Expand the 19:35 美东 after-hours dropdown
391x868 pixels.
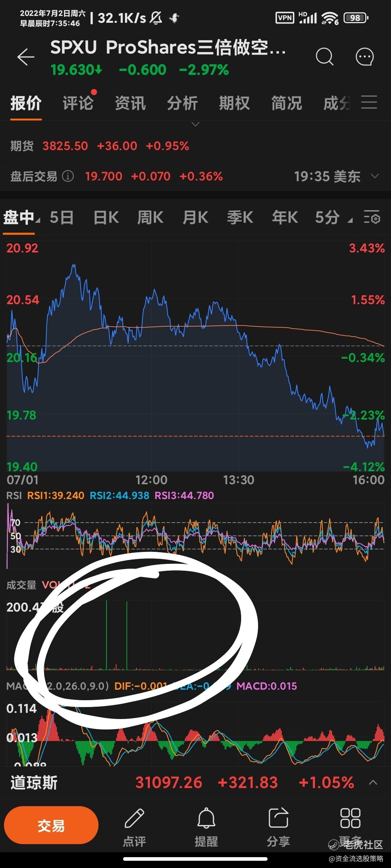pos(375,176)
